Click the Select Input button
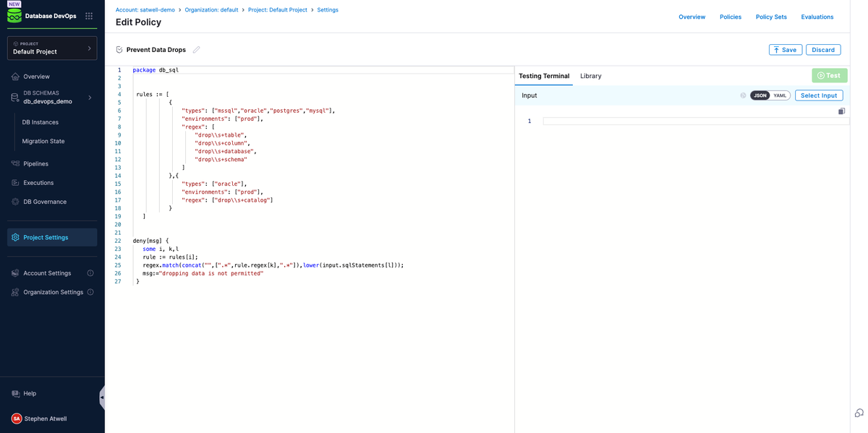The height and width of the screenshot is (433, 868). pos(819,95)
